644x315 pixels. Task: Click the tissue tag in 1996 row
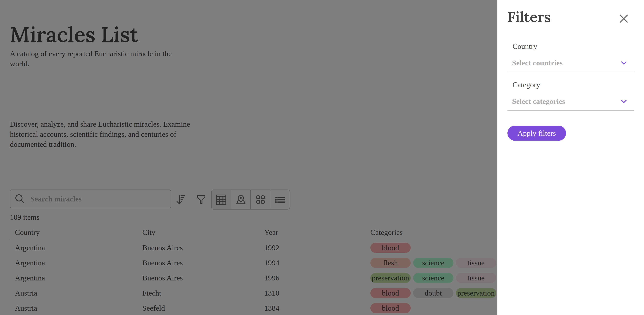476,278
